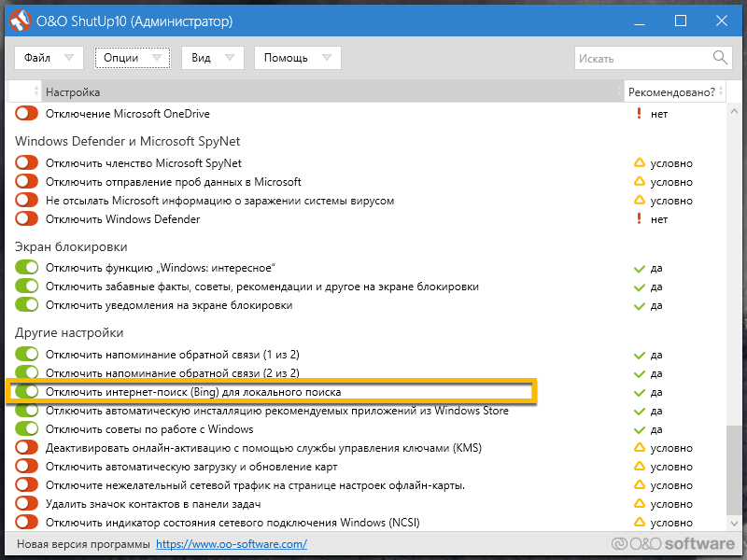The width and height of the screenshot is (747, 560).
Task: Click the O&O software logo in status bar
Action: (672, 544)
